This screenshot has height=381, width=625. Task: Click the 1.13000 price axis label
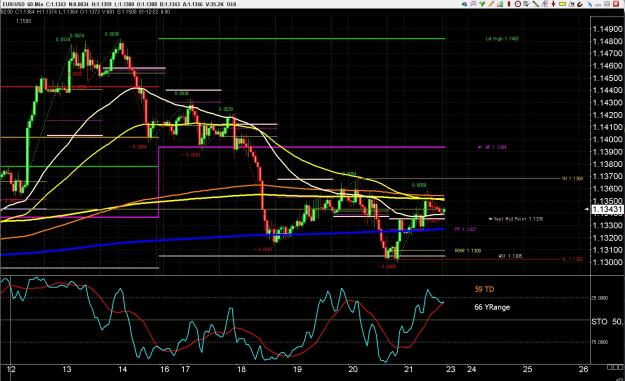pos(607,262)
